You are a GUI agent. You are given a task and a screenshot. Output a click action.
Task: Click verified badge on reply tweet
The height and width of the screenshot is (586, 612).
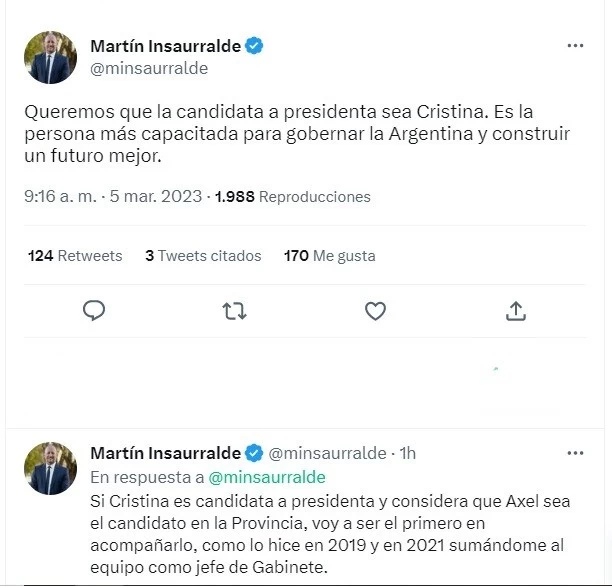coord(254,453)
